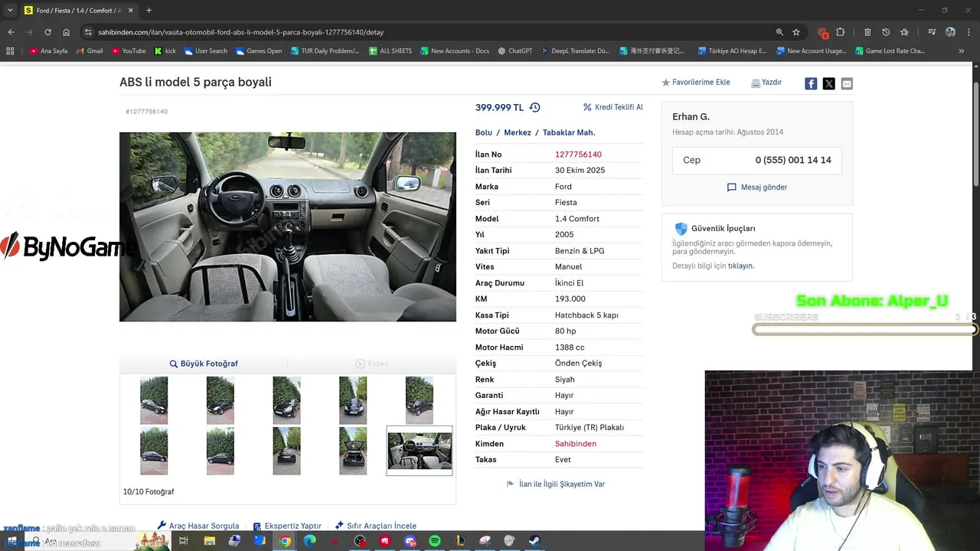Click phone number 0 (555) 001 14 14

click(793, 160)
